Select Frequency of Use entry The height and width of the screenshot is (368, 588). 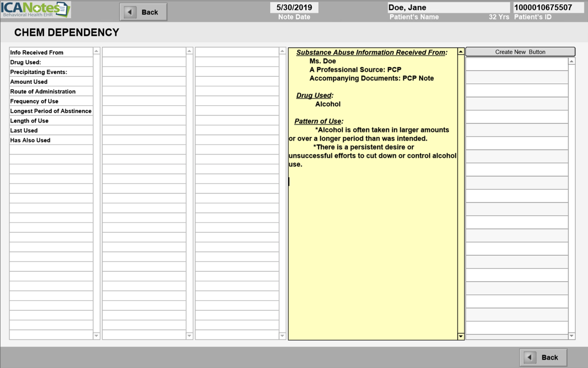click(x=50, y=101)
